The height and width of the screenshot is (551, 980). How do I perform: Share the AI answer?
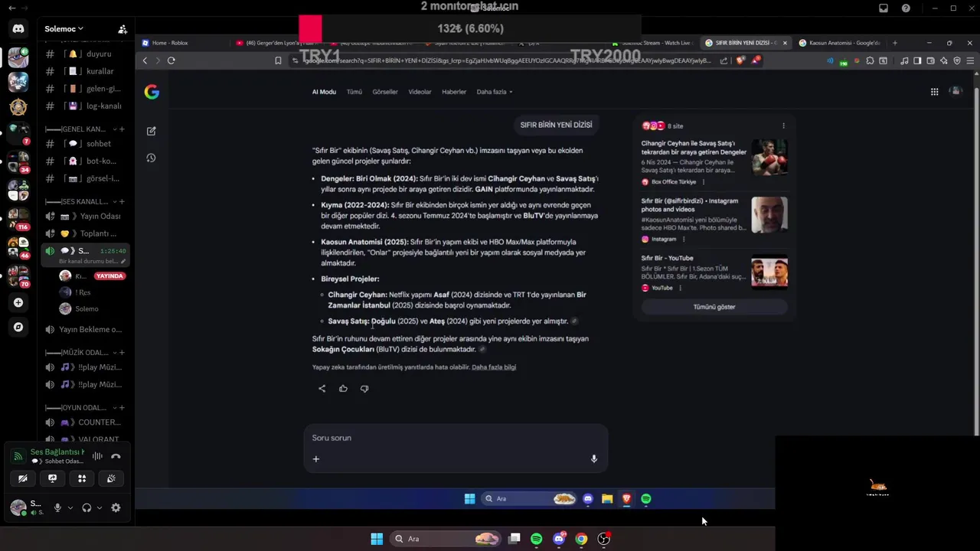coord(322,389)
